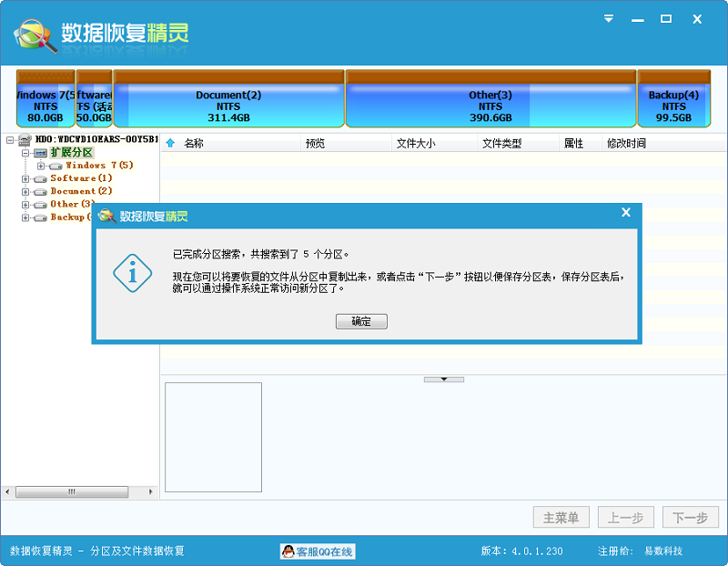Open the title bar dropdown arrow

(608, 16)
